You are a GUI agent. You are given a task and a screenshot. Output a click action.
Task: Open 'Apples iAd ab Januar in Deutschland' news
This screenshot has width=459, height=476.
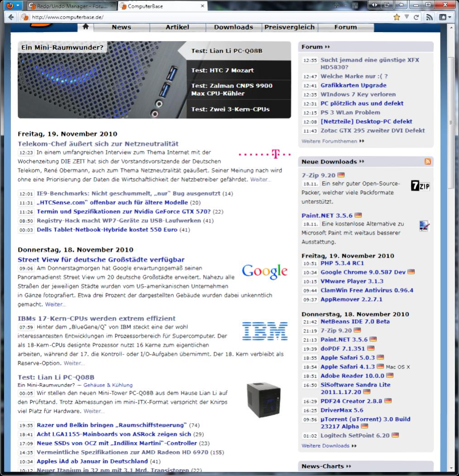pyautogui.click(x=92, y=461)
